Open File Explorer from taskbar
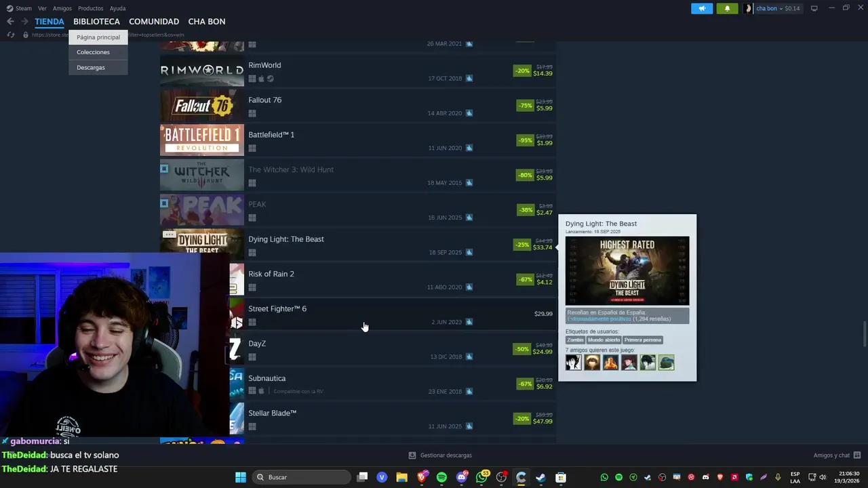This screenshot has height=488, width=868. (401, 477)
